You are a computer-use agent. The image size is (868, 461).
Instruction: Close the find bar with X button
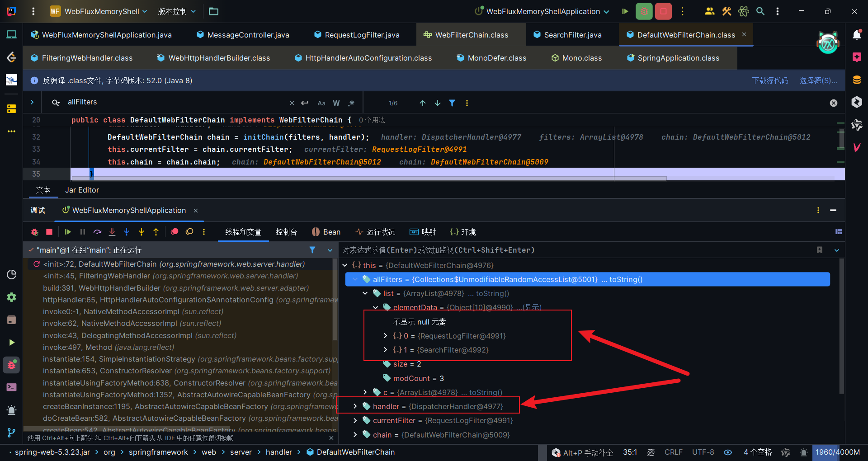[834, 103]
